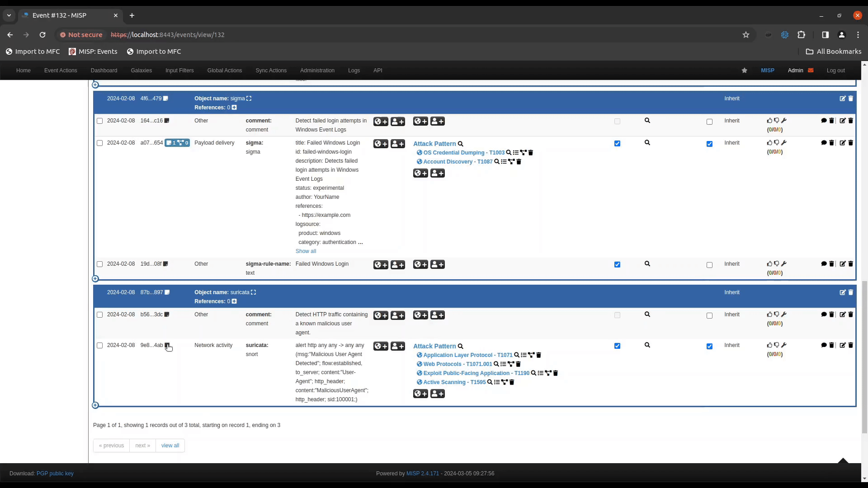
Task: Add galaxy under sigma Attack Pattern list
Action: [x=420, y=173]
